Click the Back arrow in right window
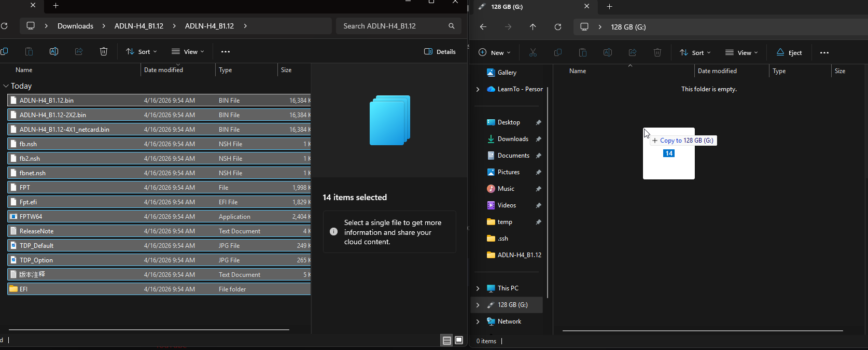The width and height of the screenshot is (868, 350). (x=483, y=27)
